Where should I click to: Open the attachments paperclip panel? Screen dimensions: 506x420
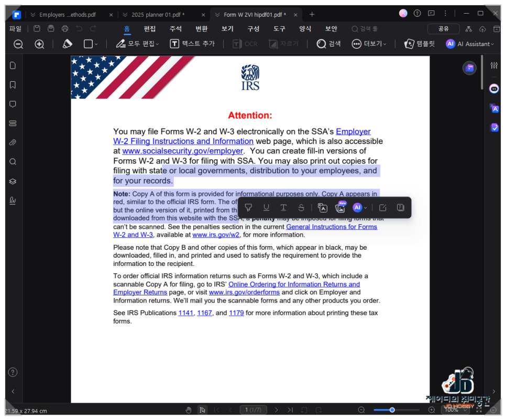(13, 142)
